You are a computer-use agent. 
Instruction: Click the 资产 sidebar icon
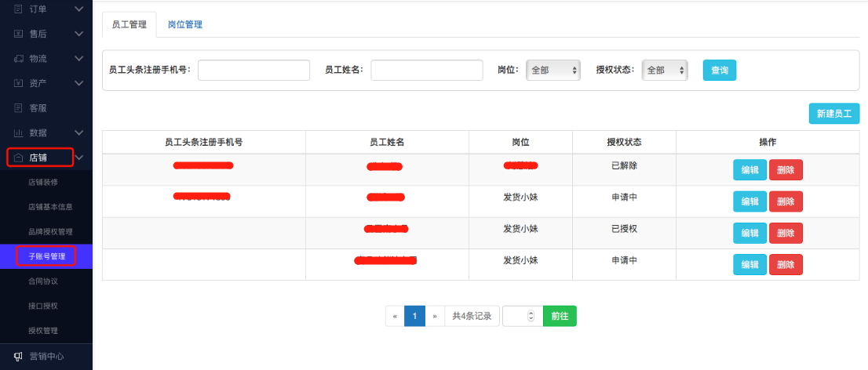[x=18, y=83]
